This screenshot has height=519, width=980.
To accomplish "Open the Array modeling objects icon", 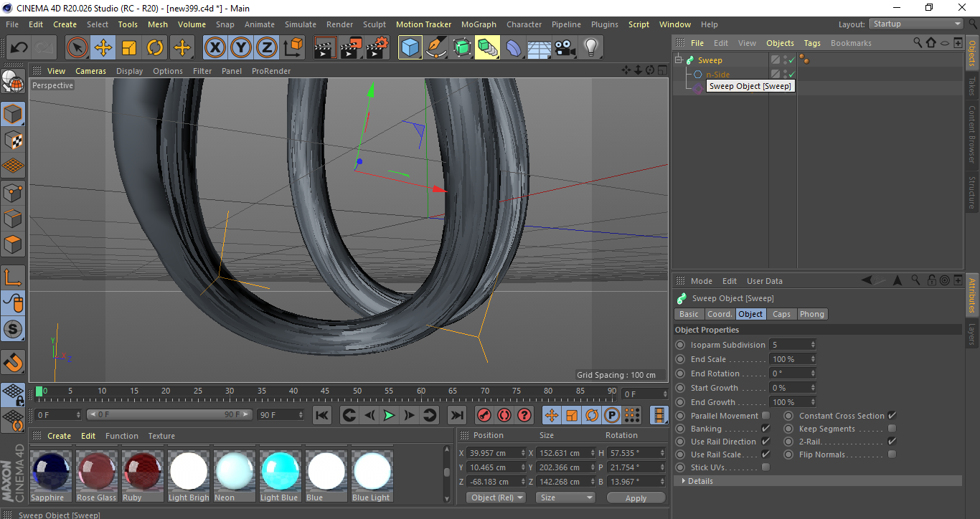I will tap(487, 48).
